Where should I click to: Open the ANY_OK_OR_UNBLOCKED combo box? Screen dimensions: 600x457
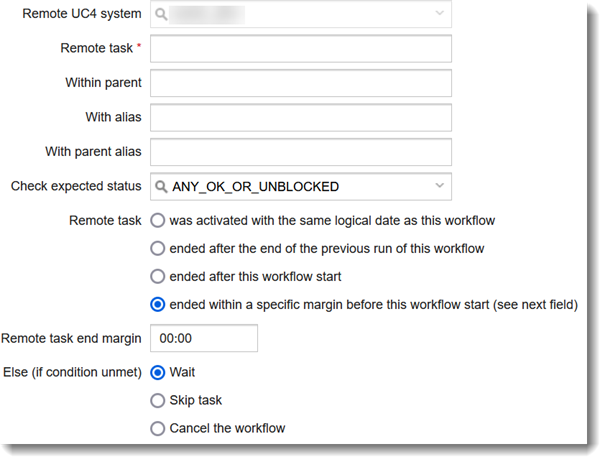coord(301,186)
